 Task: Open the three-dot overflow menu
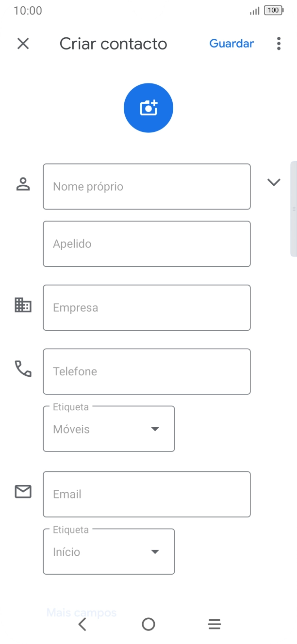coord(278,44)
